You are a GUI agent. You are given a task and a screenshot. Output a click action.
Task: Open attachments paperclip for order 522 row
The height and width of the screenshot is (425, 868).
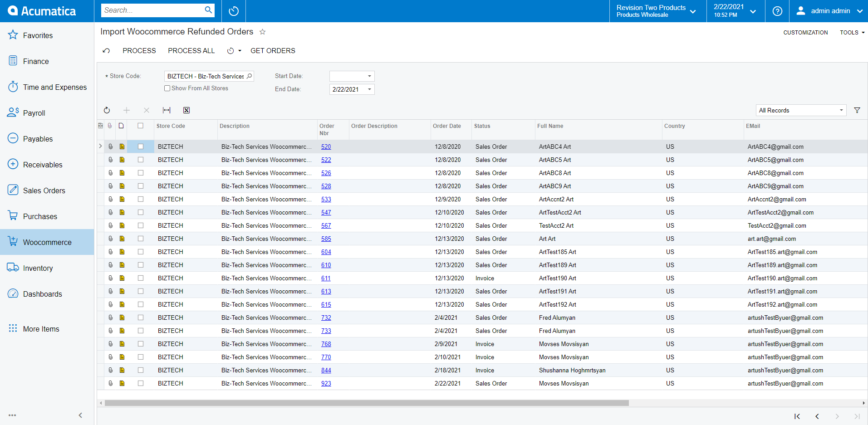pyautogui.click(x=110, y=160)
